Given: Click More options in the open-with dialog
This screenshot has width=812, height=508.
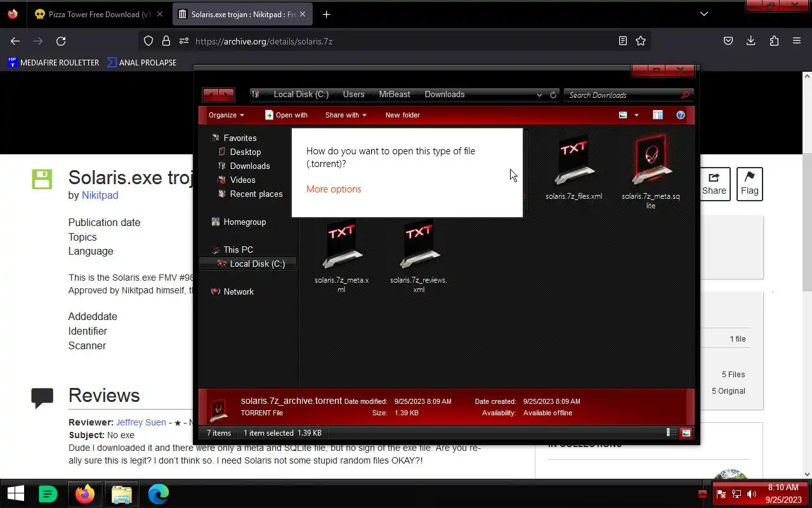Looking at the screenshot, I should [334, 189].
